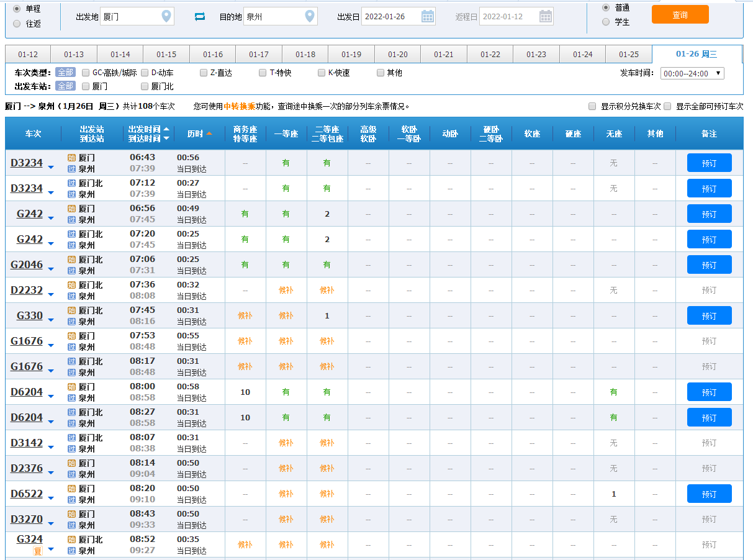Switch to the 01-20 date tab
Viewport: 753px width, 560px height.
[397, 55]
